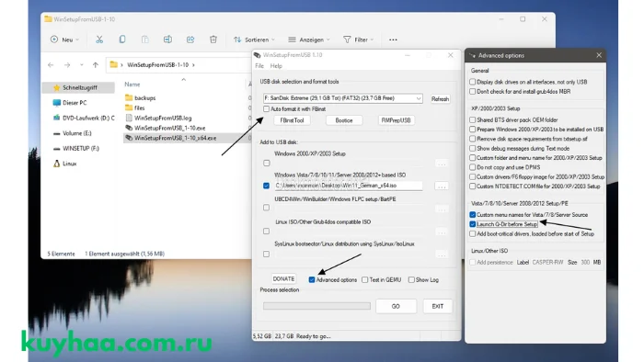
Task: Toggle Launch Q-Dir before Setup
Action: click(x=472, y=224)
